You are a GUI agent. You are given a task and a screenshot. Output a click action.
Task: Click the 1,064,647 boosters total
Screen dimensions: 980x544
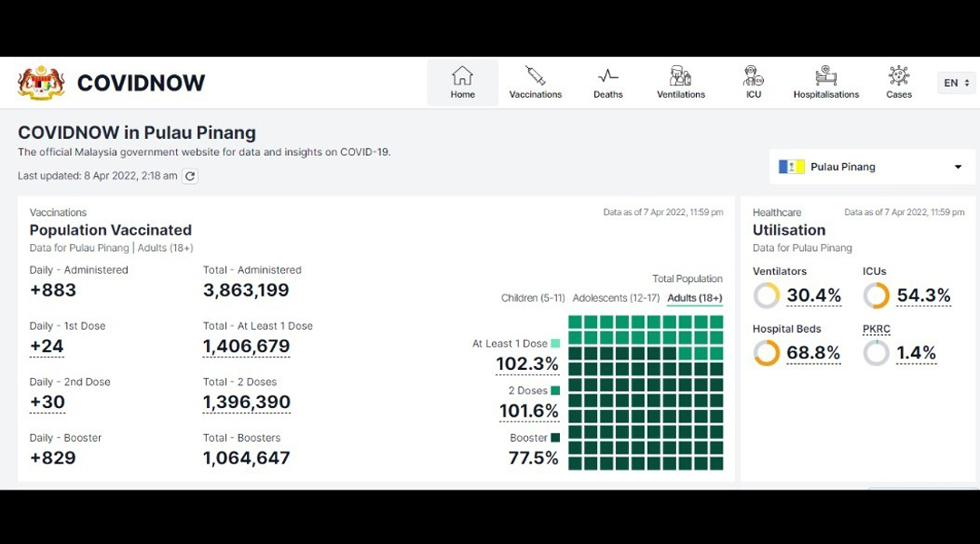coord(246,458)
